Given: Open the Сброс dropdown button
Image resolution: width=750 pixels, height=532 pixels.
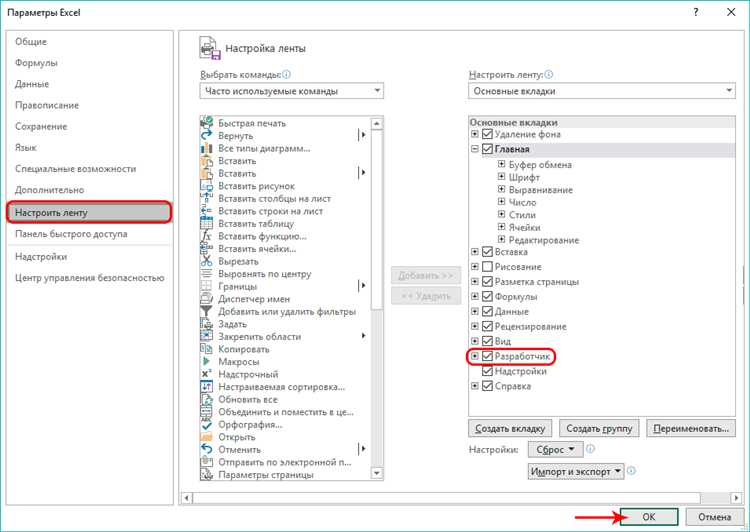Looking at the screenshot, I should click(555, 450).
